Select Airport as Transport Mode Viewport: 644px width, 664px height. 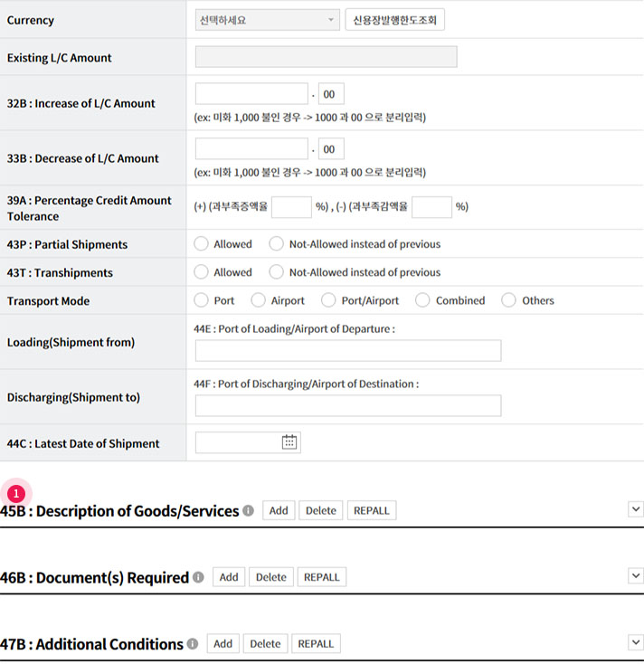coord(259,300)
